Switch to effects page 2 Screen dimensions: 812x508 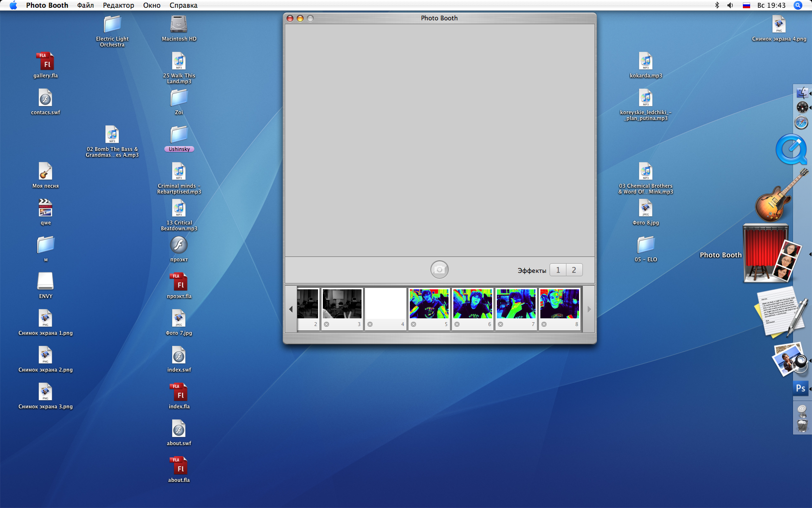(574, 270)
